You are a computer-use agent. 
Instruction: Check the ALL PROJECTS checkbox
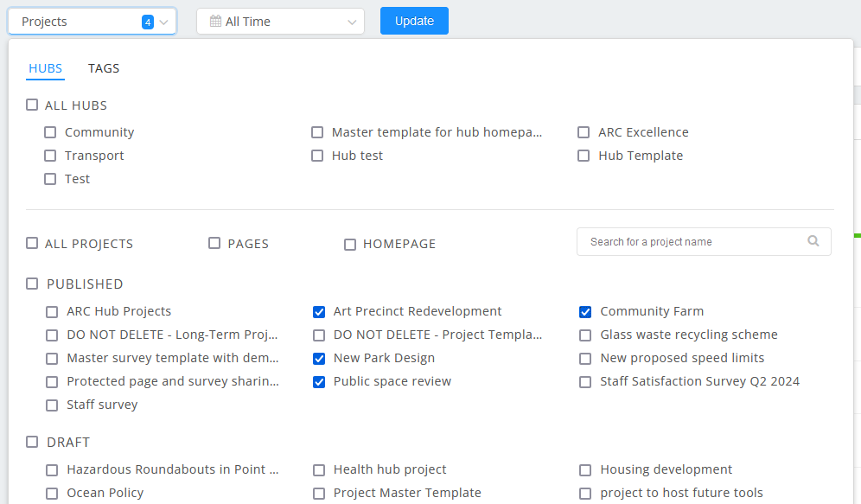click(32, 243)
